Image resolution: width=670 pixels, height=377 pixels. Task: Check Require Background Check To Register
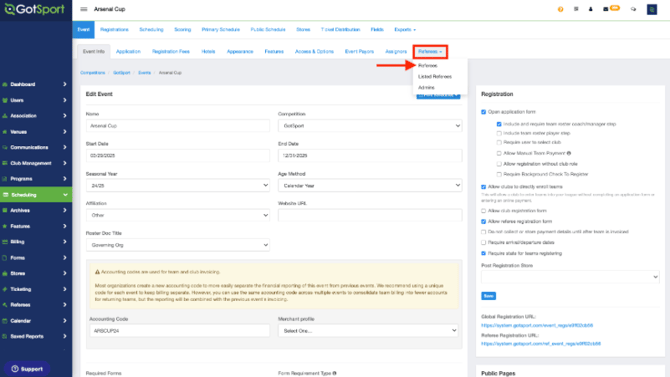[499, 174]
